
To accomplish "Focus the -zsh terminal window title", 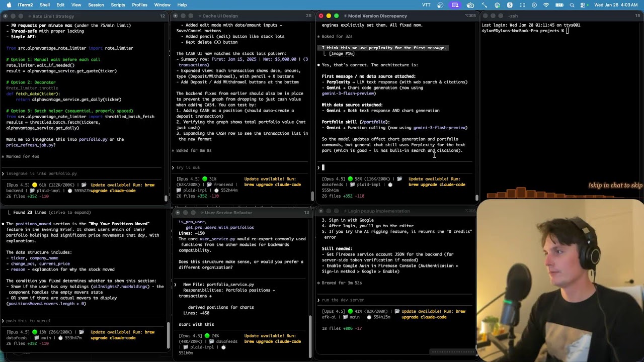I will point(513,16).
